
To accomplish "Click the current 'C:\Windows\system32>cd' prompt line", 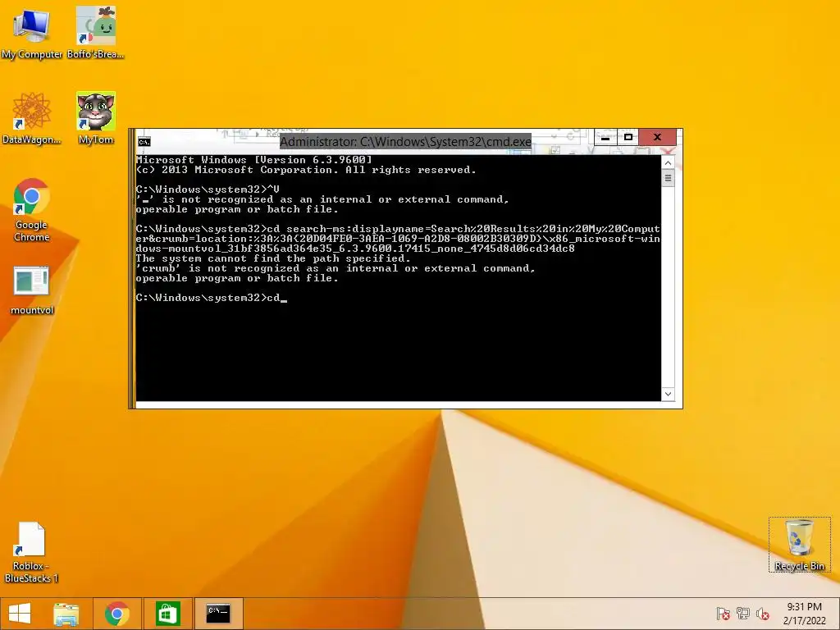I will click(212, 298).
